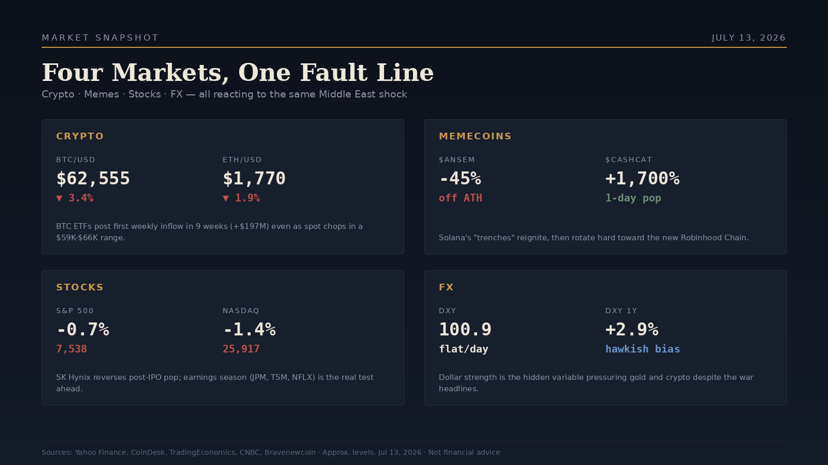Click the MARKET SNAPSHOT header label
The image size is (828, 465).
[100, 37]
